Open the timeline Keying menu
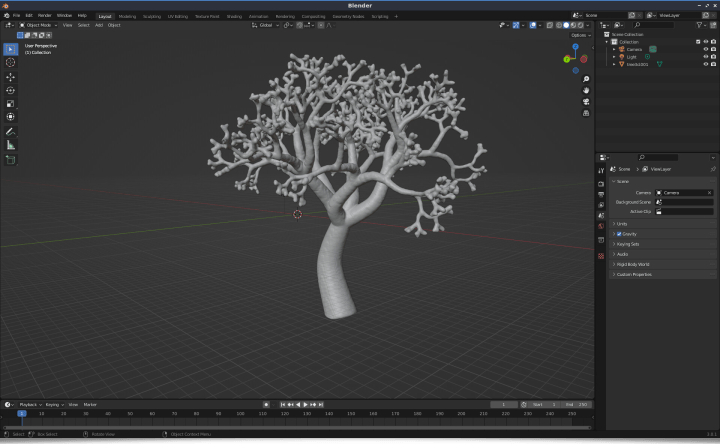The height and width of the screenshot is (444, 720). [55, 405]
